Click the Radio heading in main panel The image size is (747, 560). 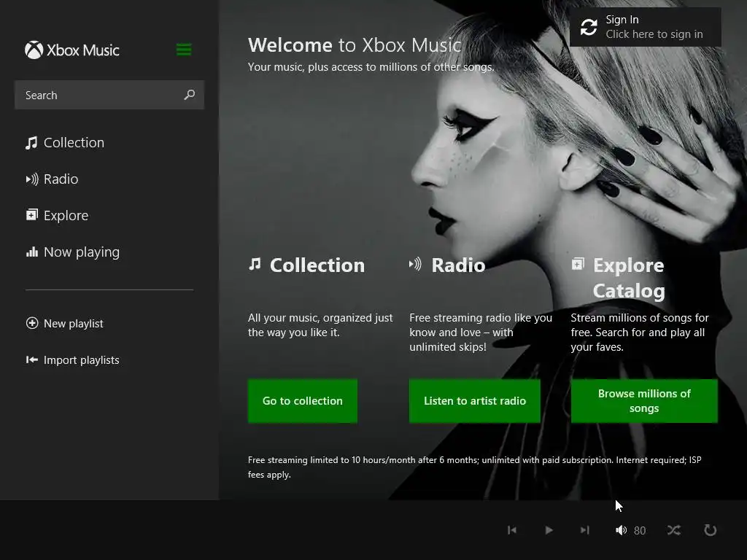(x=458, y=265)
